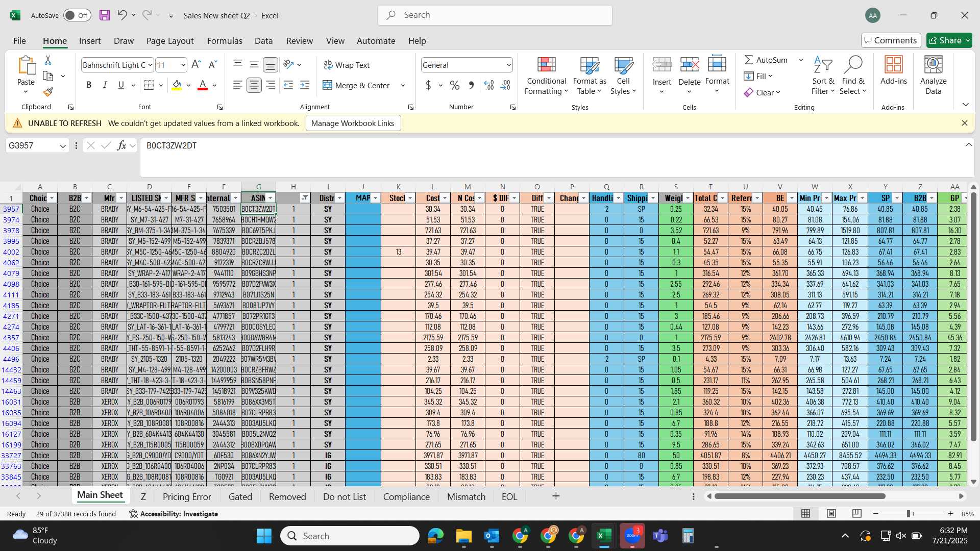Open the General number format dropdown
The image size is (980, 551).
point(509,65)
